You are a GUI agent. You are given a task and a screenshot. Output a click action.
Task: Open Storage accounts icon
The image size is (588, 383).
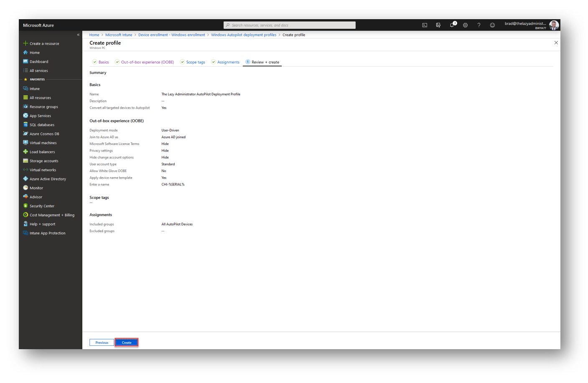[x=25, y=161]
